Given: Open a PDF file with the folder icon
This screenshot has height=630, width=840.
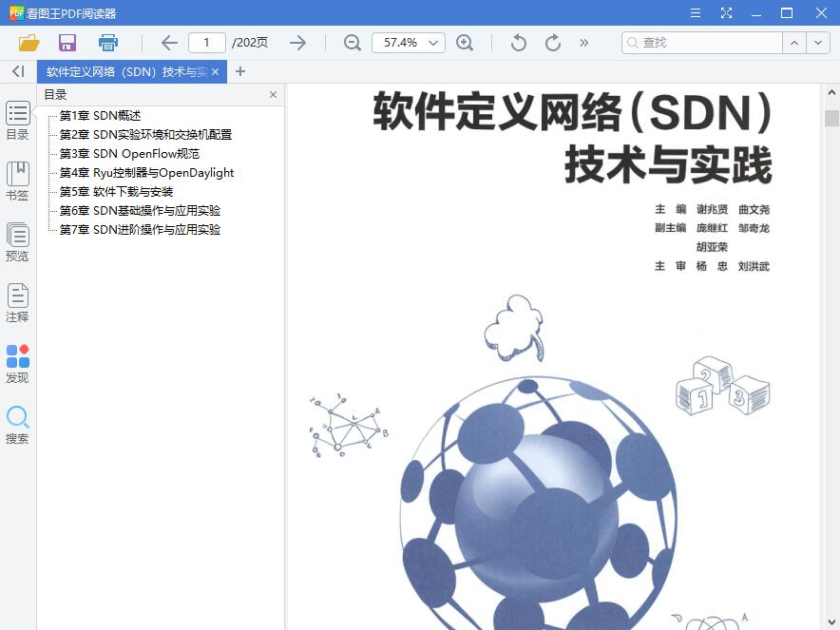Looking at the screenshot, I should pos(27,42).
